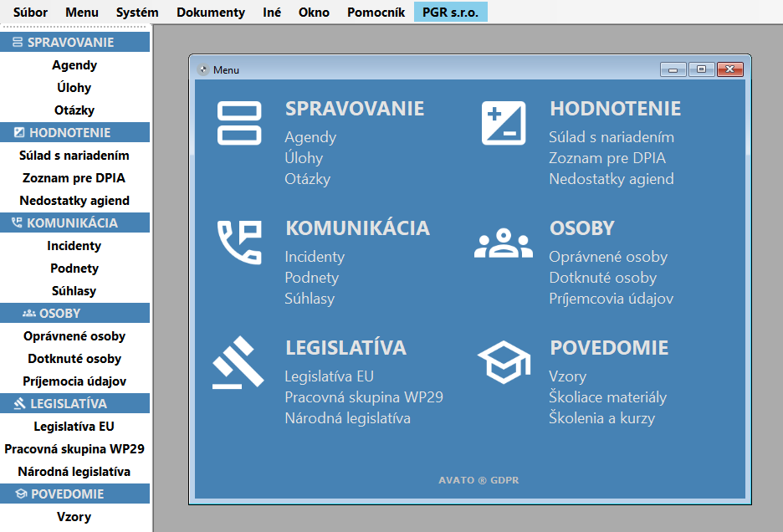This screenshot has height=532, width=783.
Task: Click Úlohy link in Menu window
Action: [304, 158]
